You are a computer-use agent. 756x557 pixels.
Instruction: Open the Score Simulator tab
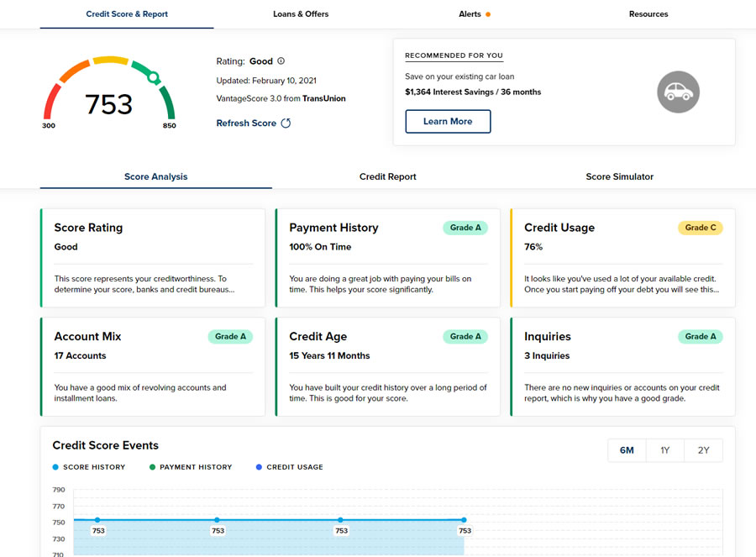(621, 176)
